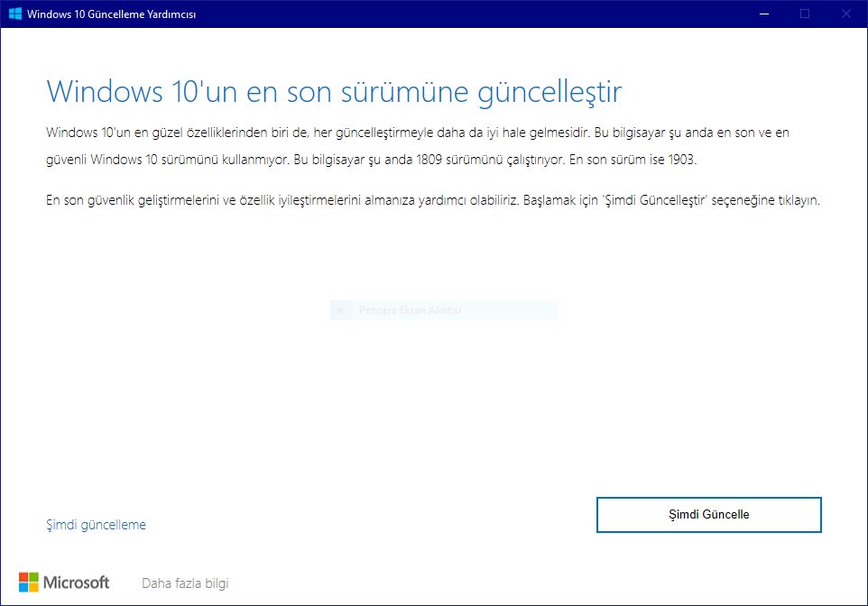Click the Windows logo in the title bar
Screen dimensions: 868x606
[x=15, y=14]
